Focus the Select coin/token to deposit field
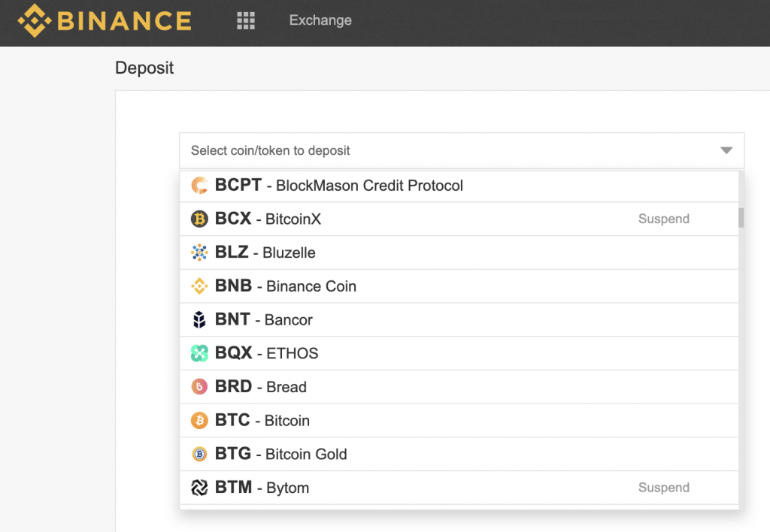770x532 pixels. [462, 151]
